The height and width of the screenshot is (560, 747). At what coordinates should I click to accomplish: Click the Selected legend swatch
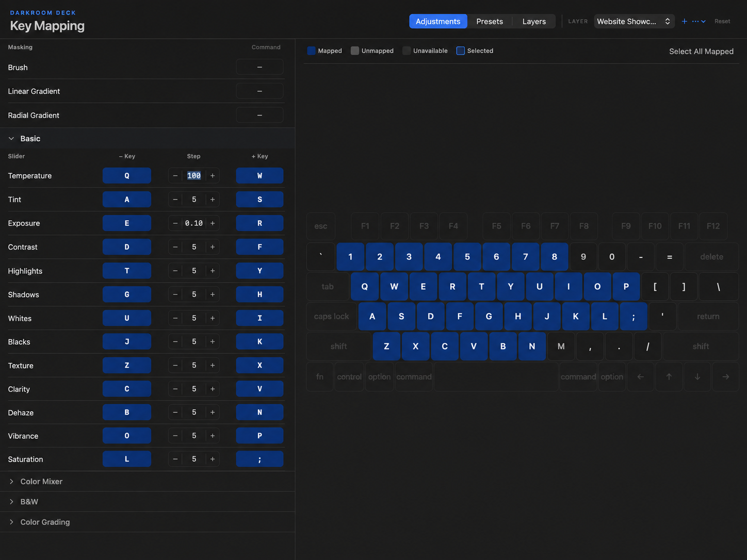tap(461, 51)
